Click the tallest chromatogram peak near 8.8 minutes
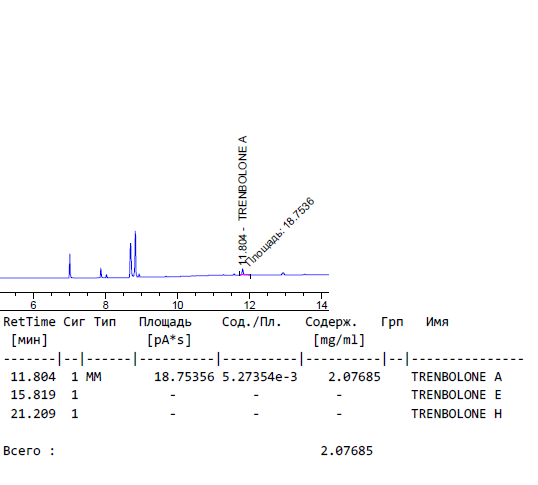This screenshot has width=538, height=485. click(136, 253)
